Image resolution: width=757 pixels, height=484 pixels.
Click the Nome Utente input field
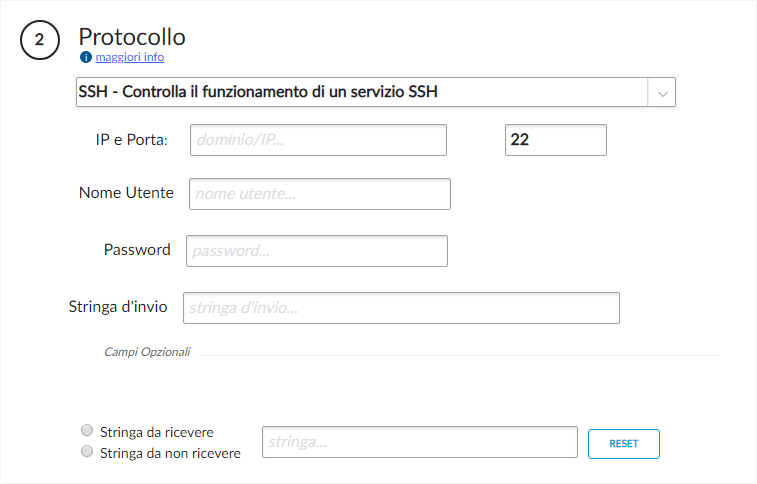[319, 193]
